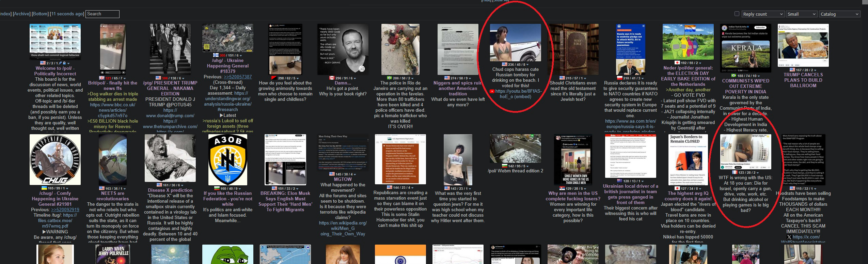868x264 pixels.
Task: Open thread menu arrow after 323 / 65 / 7
Action: 125,78
